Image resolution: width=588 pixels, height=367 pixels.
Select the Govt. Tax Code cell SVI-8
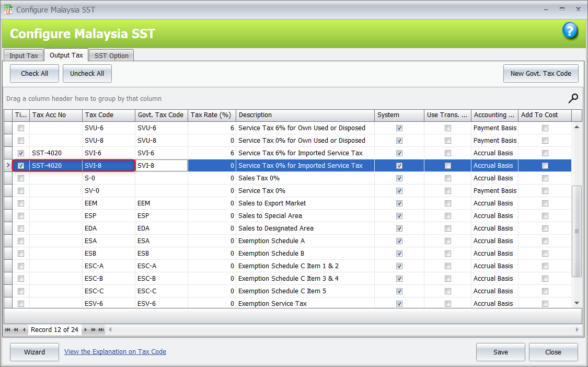pos(161,166)
